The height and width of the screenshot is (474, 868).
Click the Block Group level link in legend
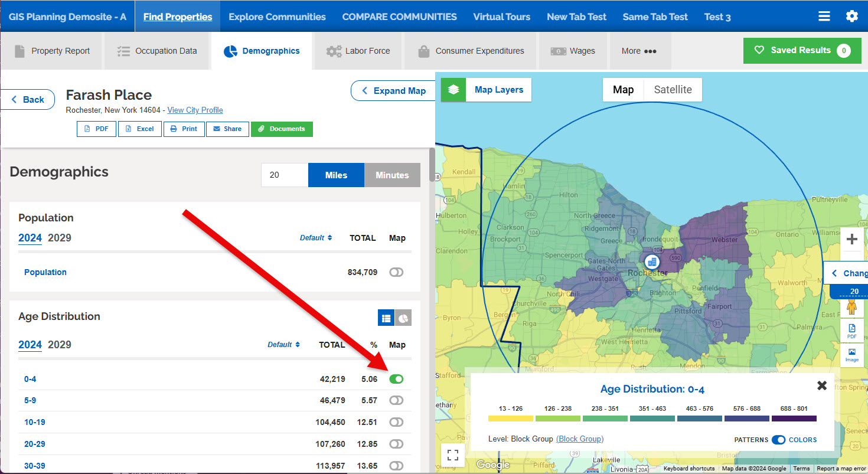pyautogui.click(x=579, y=439)
